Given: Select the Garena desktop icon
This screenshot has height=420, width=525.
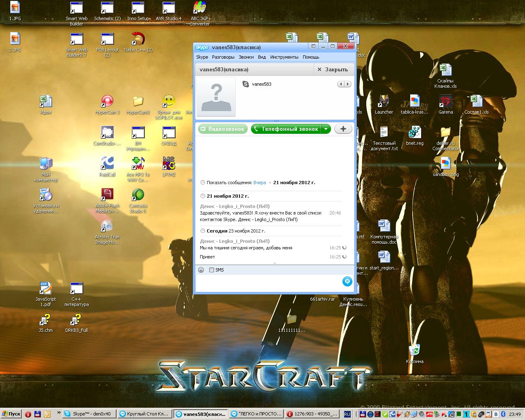Looking at the screenshot, I should pos(446,105).
